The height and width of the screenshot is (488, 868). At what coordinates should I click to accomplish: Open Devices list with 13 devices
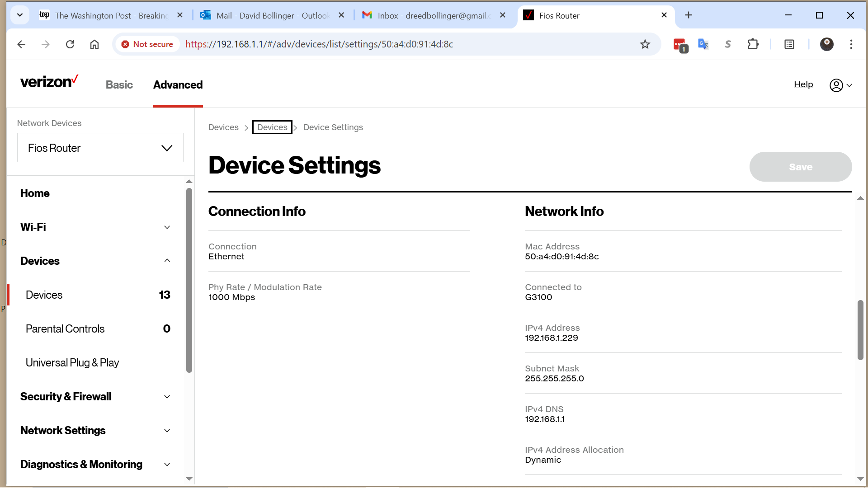pos(98,295)
